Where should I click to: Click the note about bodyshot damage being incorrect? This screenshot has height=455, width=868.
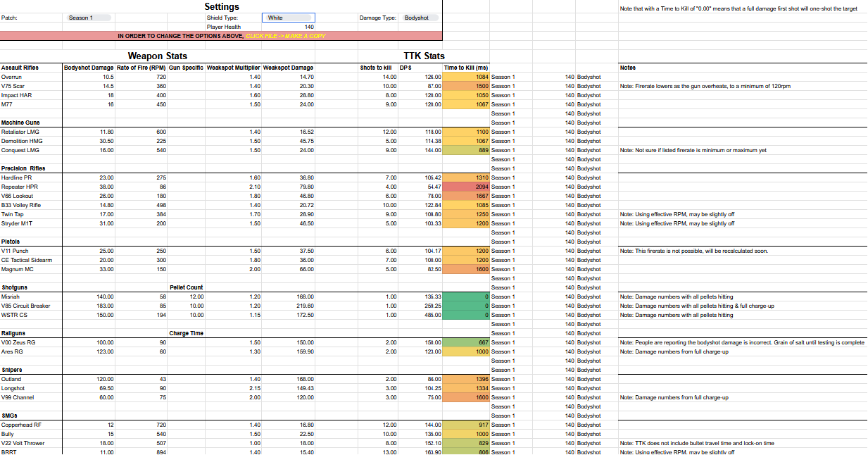pyautogui.click(x=742, y=342)
